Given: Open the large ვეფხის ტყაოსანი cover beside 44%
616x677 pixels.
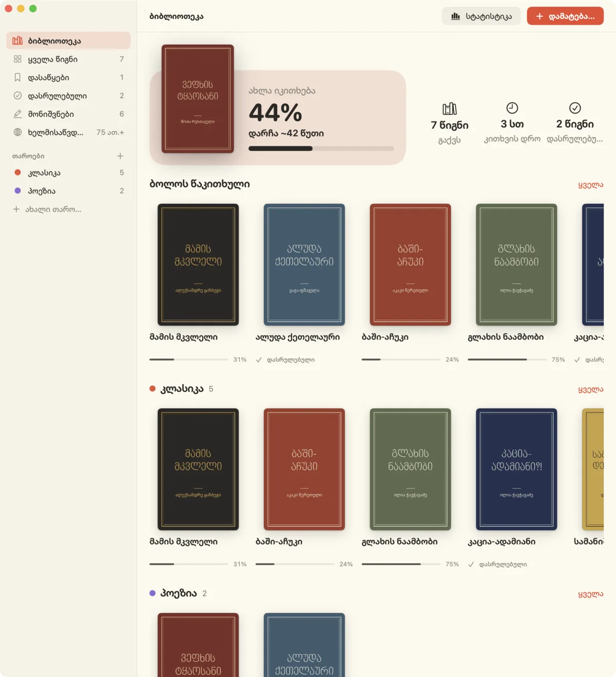Looking at the screenshot, I should [198, 99].
